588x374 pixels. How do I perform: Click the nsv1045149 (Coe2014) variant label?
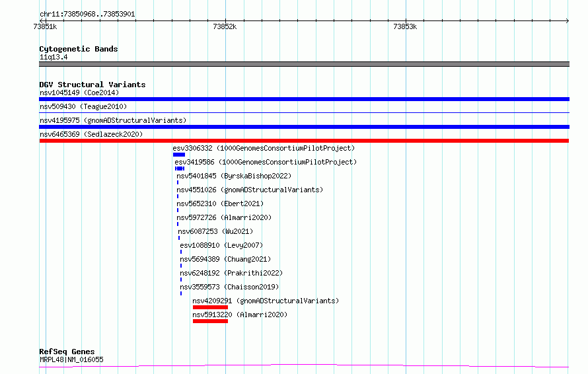pos(79,93)
